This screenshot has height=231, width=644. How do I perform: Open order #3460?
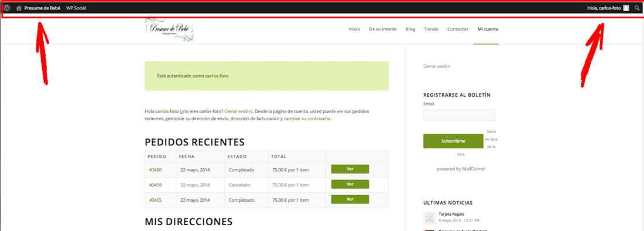coord(155,170)
